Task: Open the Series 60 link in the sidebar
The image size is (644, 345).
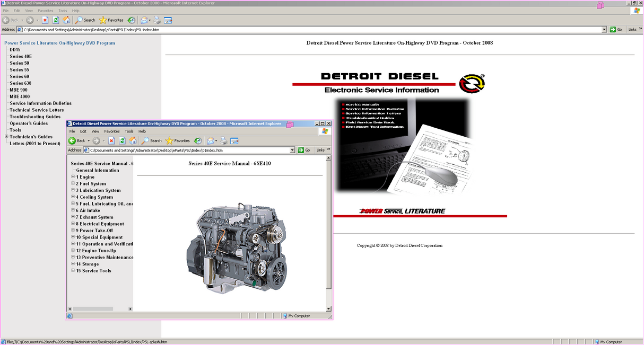Action: point(20,76)
